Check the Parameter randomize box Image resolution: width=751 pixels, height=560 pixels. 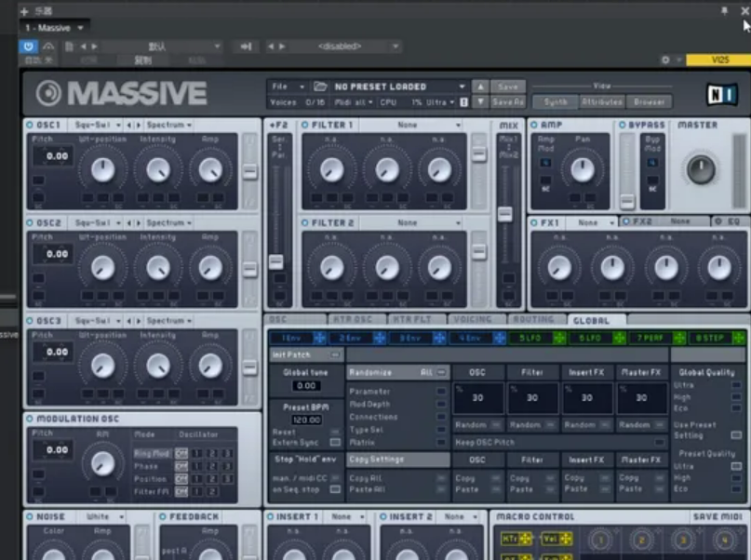[x=441, y=392]
